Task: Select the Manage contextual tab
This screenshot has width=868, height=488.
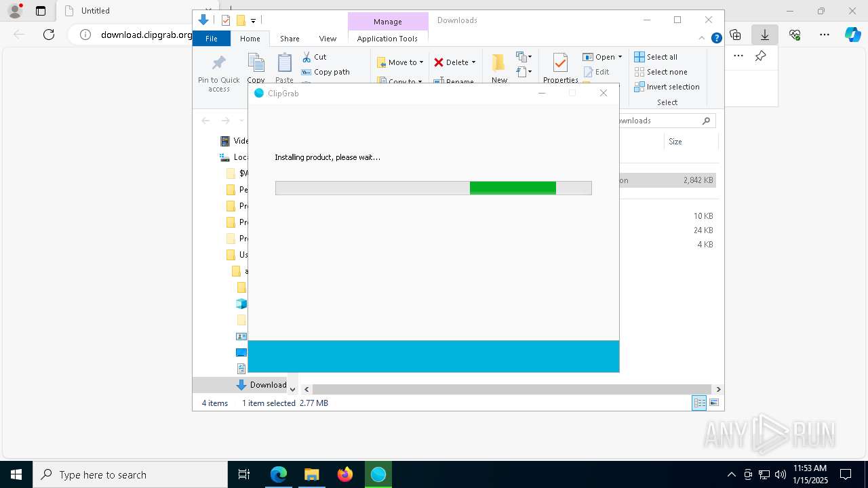Action: [x=387, y=22]
